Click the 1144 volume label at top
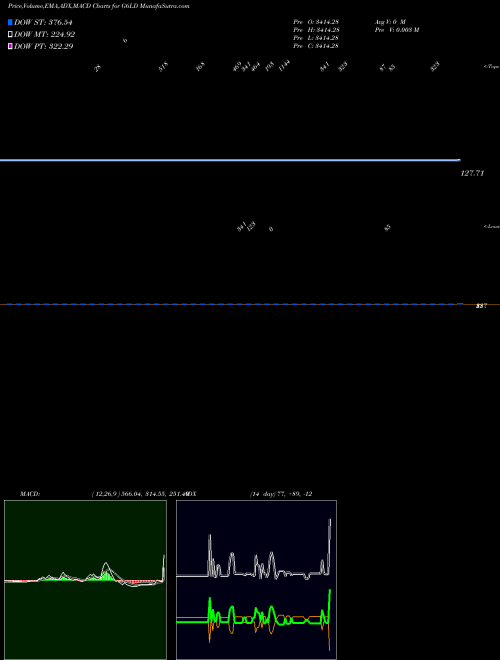The image size is (500, 660). [285, 66]
